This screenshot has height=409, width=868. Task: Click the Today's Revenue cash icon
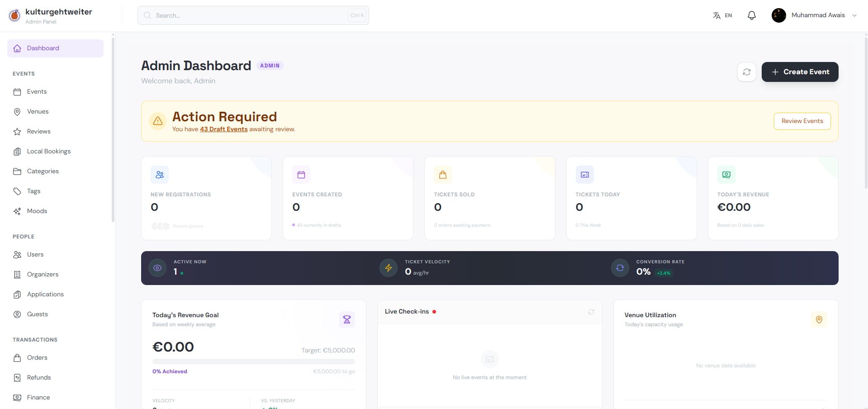[x=726, y=175]
